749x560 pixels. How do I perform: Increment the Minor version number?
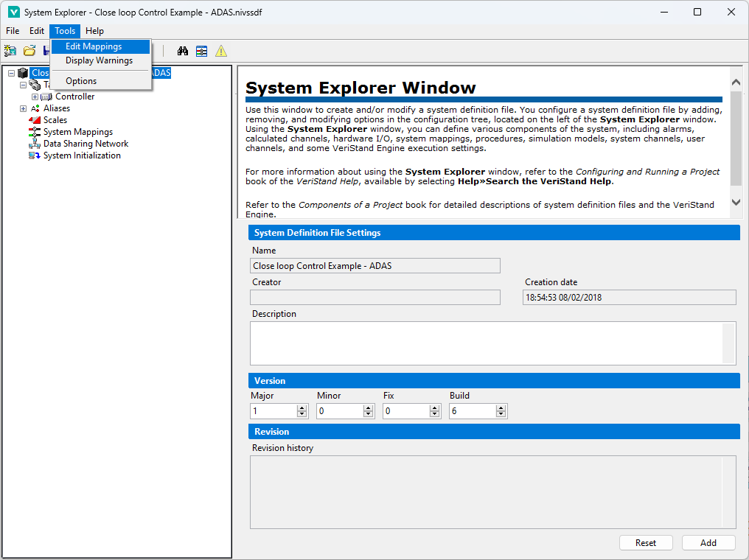369,408
